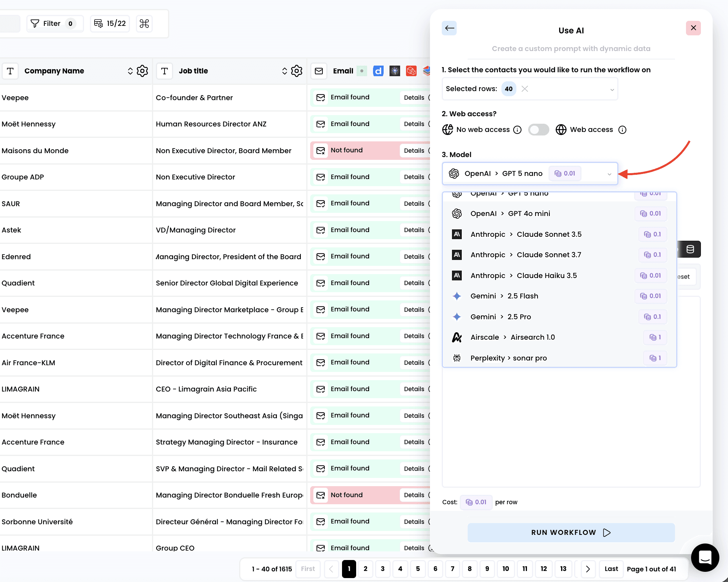728x582 pixels.
Task: Open Job title column settings gear
Action: [x=297, y=71]
